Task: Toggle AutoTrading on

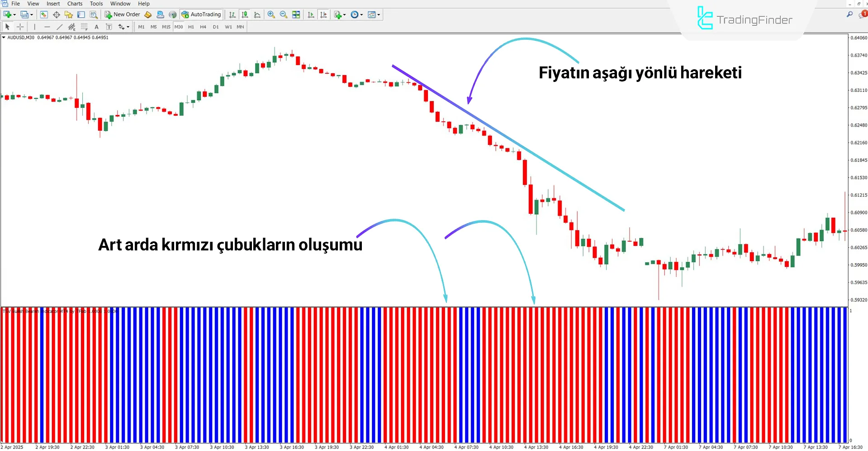Action: (201, 14)
